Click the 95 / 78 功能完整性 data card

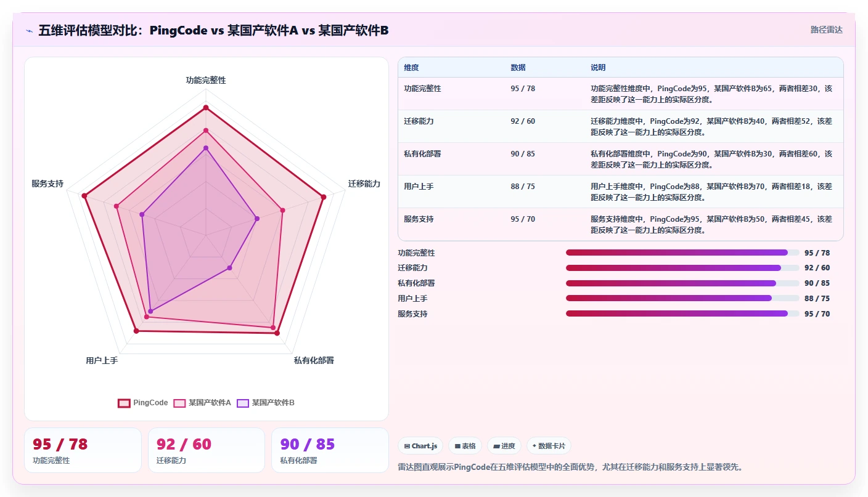click(x=83, y=450)
